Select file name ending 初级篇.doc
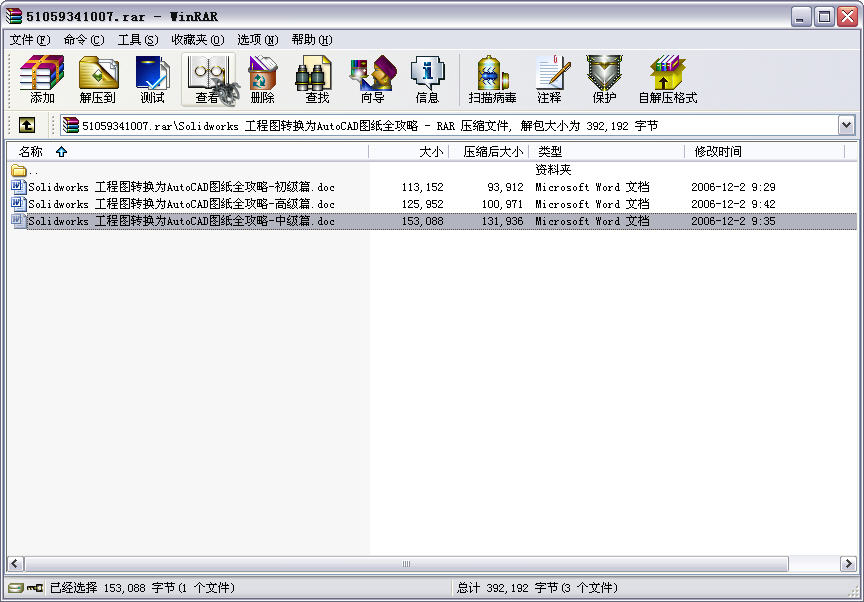 click(x=181, y=187)
